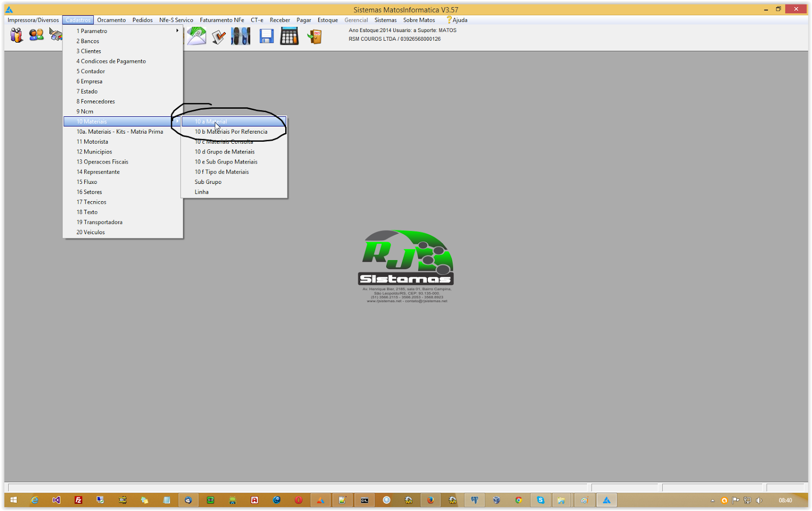Choose 10 e Sub Grupo Materiais
The height and width of the screenshot is (511, 812).
pos(234,162)
